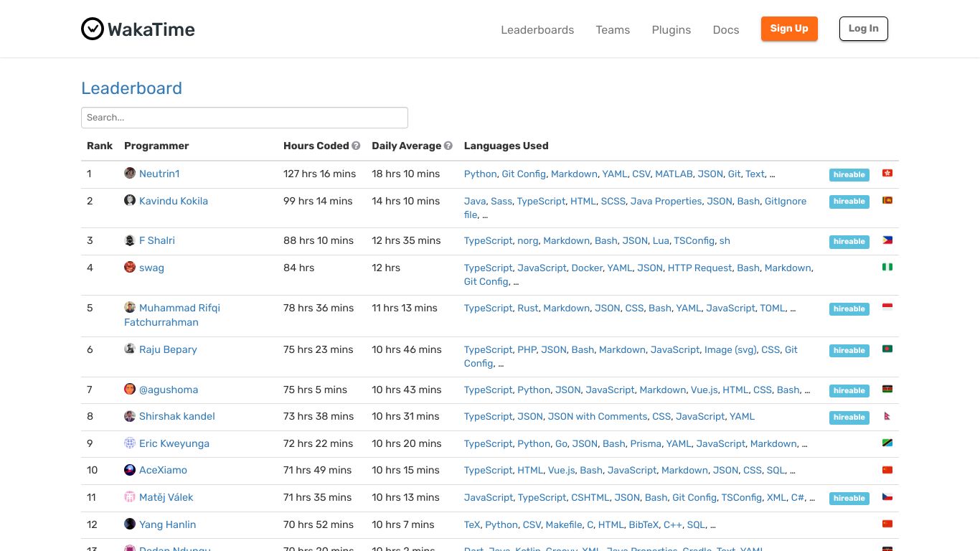
Task: Open Eric Kweyunga's profile link
Action: tap(174, 443)
